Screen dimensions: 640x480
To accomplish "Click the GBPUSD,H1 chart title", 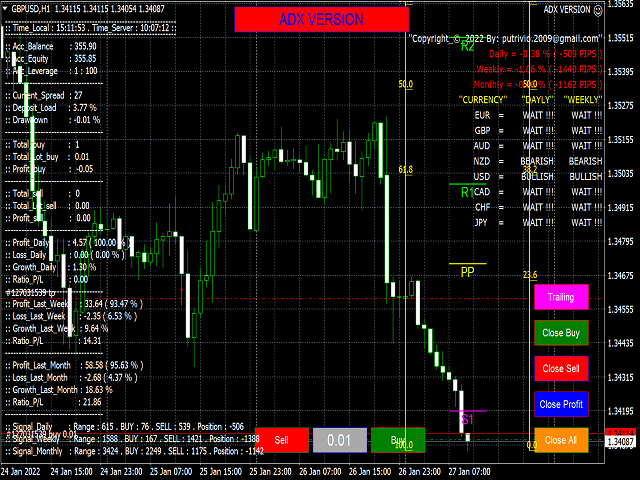I will [31, 9].
